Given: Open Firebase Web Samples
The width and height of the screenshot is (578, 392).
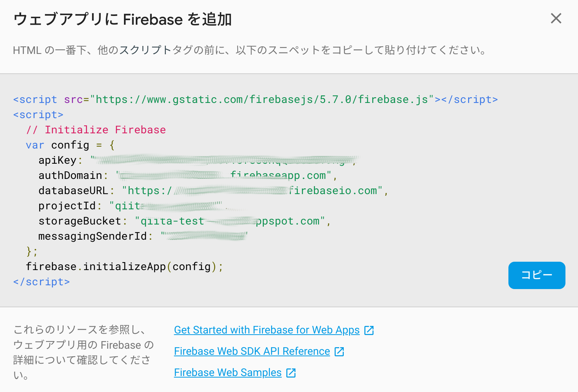Looking at the screenshot, I should (227, 373).
